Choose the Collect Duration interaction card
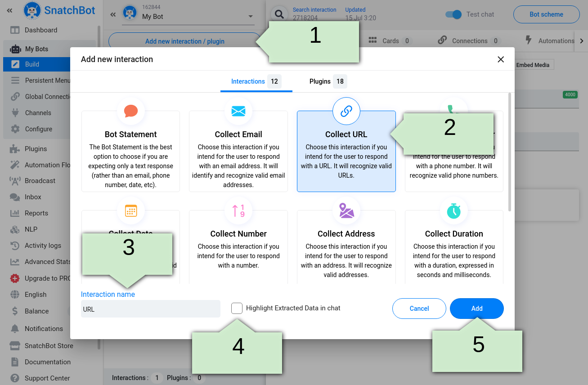This screenshot has width=588, height=385. click(x=454, y=246)
